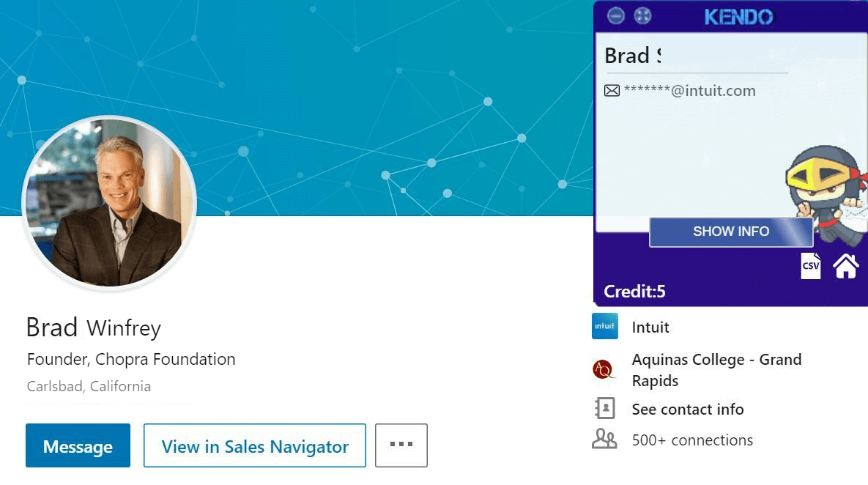Open the See contact info link
Viewport: 868px width, 485px height.
(688, 409)
